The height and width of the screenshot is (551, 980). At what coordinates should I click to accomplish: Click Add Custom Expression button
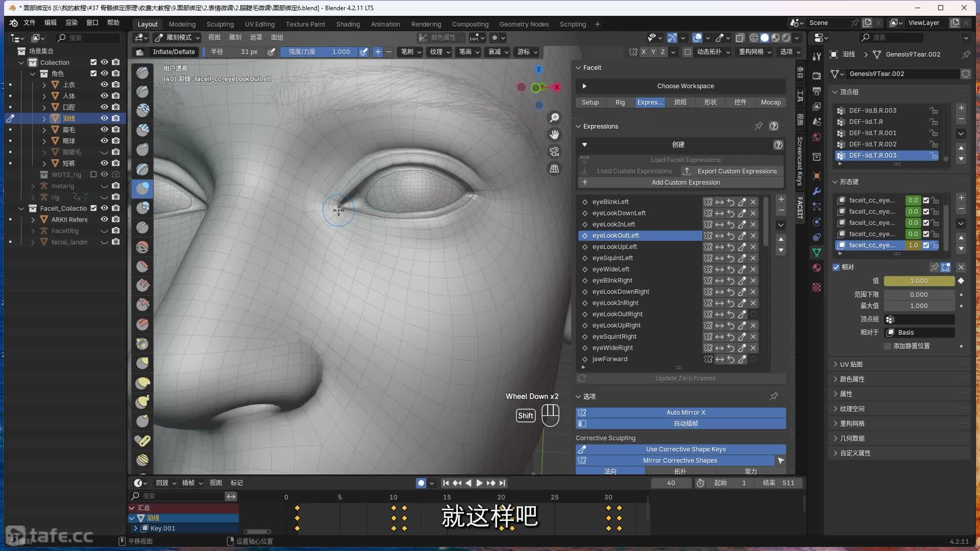[x=681, y=183]
